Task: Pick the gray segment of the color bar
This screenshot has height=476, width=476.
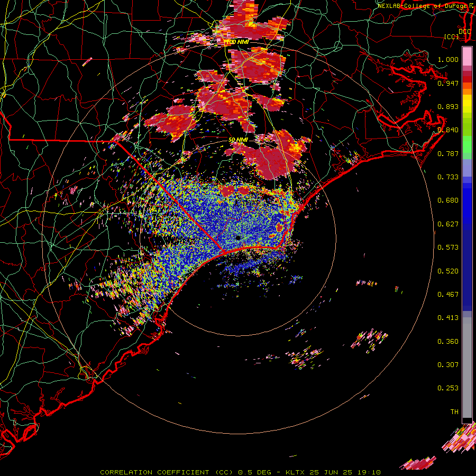Action: coord(467,368)
